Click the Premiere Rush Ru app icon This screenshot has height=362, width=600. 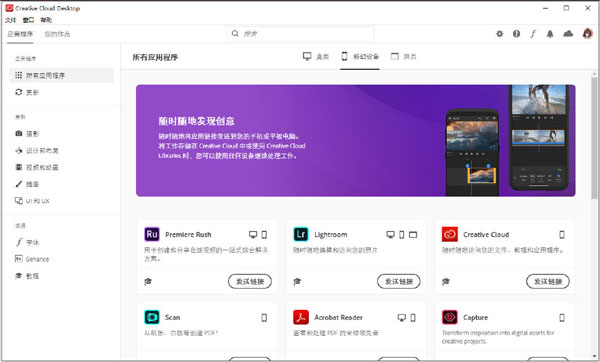pyautogui.click(x=152, y=234)
